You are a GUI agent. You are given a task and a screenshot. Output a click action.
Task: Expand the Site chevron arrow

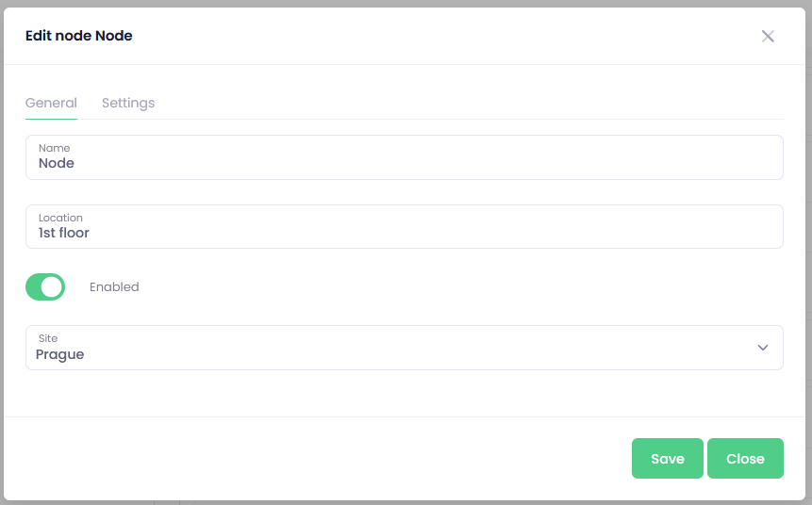pyautogui.click(x=763, y=348)
